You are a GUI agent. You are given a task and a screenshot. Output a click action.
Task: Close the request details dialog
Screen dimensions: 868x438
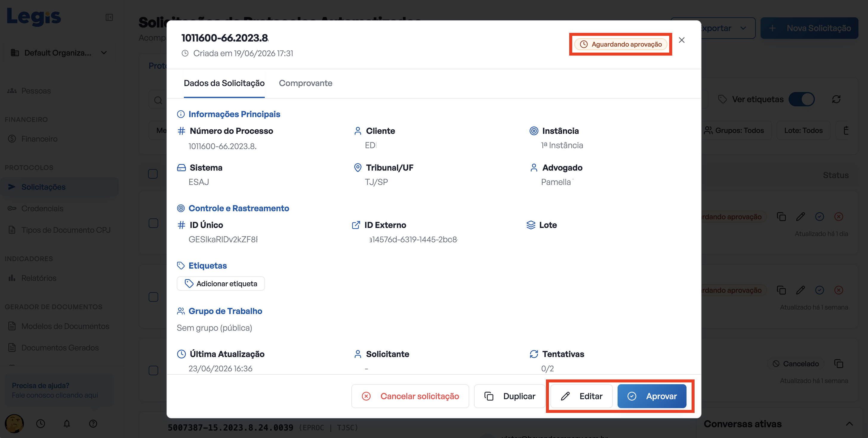coord(681,40)
